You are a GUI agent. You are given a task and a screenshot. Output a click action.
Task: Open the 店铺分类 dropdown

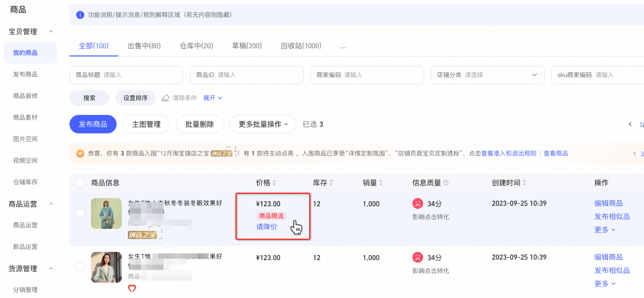coord(488,75)
